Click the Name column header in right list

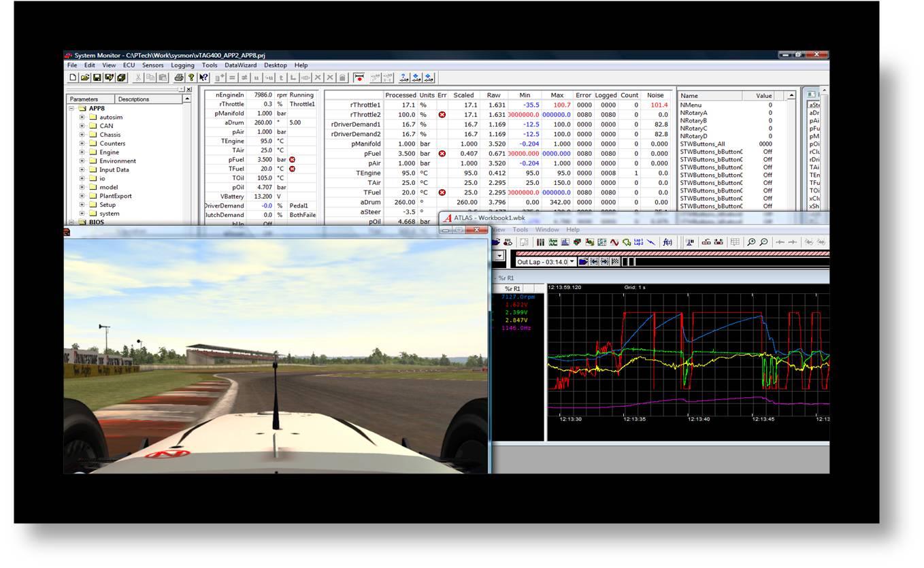(710, 96)
